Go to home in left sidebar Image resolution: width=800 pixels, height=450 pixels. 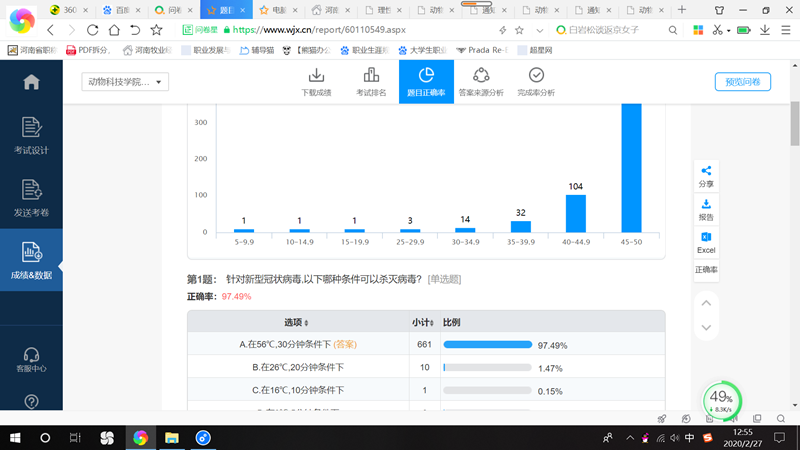pyautogui.click(x=31, y=82)
